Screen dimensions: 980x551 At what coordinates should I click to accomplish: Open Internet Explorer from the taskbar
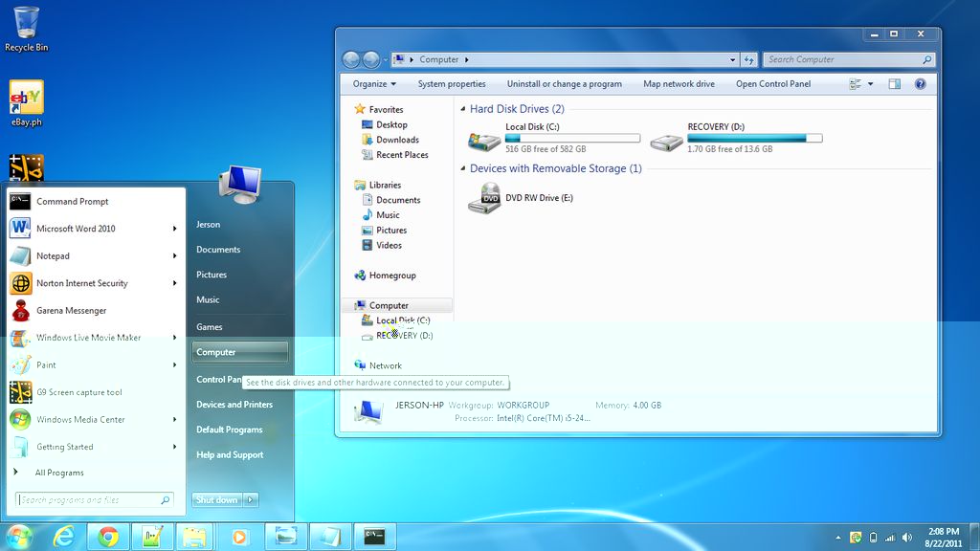[64, 537]
